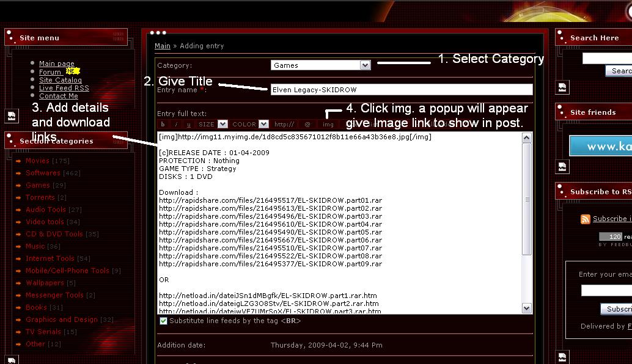Click the orange RSS feed icon
The height and width of the screenshot is (364, 632).
click(586, 219)
